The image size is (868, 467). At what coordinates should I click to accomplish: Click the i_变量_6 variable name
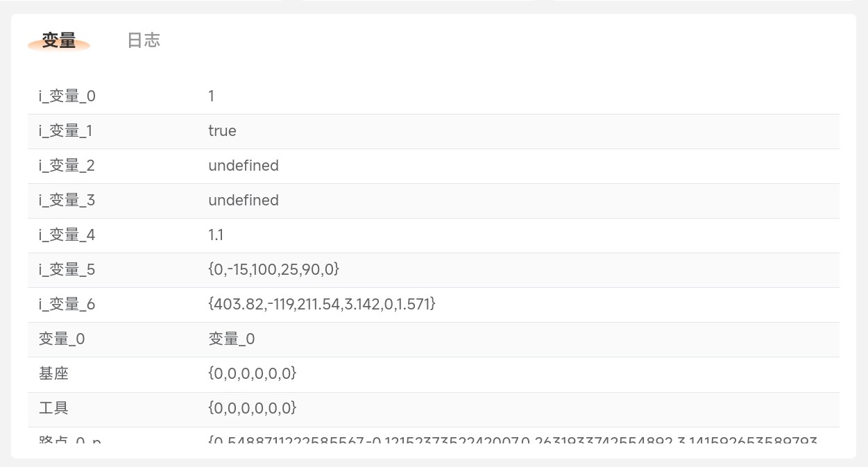coord(67,305)
